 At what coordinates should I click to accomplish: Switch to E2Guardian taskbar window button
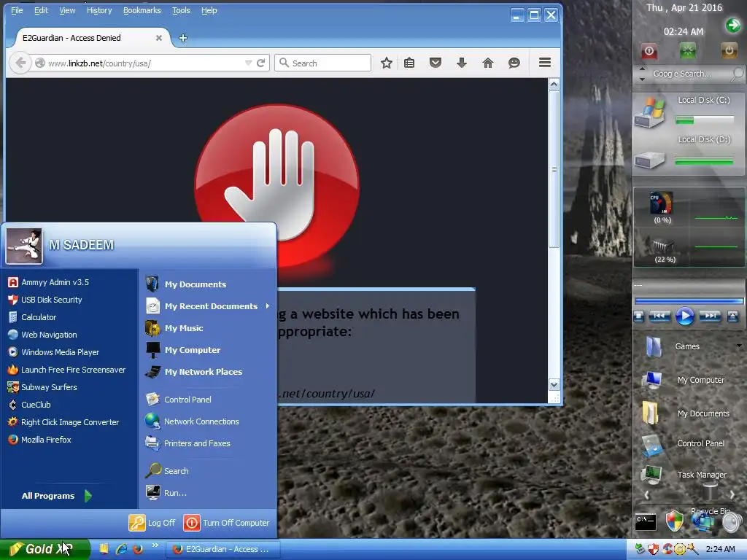pos(222,549)
